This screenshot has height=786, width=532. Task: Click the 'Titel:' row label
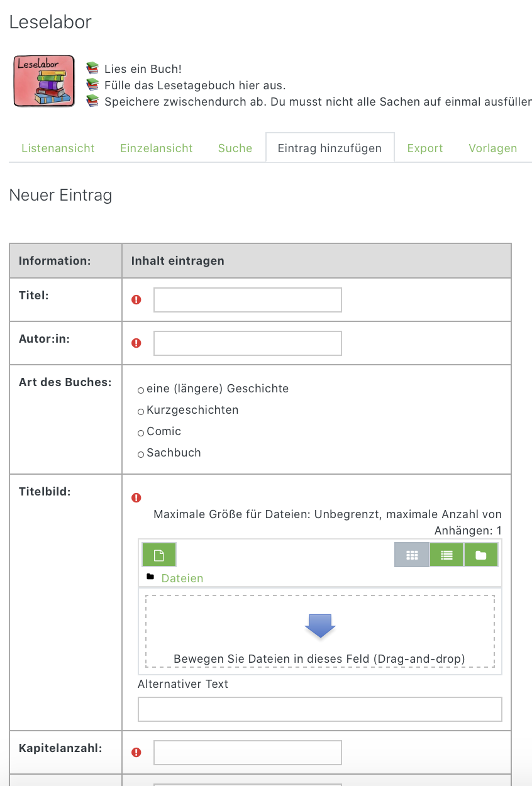pos(34,296)
